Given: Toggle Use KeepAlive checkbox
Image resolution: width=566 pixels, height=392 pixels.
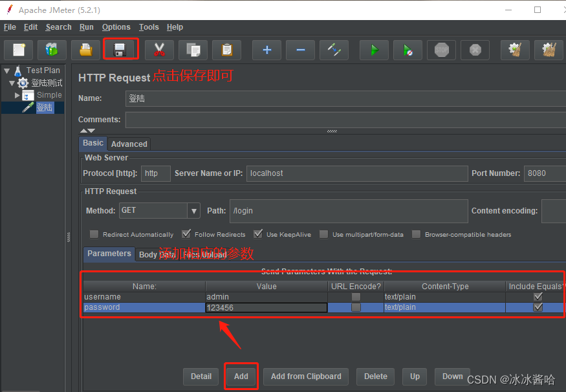Looking at the screenshot, I should click(x=257, y=234).
